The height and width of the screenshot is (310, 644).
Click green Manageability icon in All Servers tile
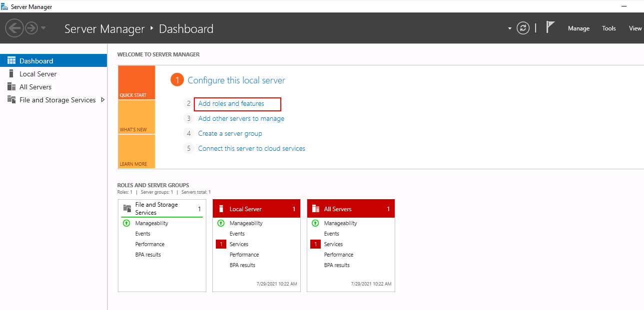point(315,223)
